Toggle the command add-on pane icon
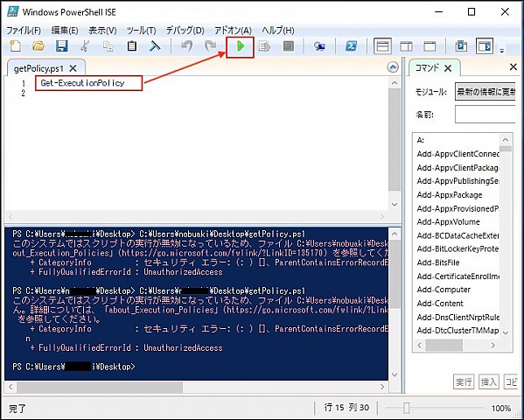 (485, 46)
